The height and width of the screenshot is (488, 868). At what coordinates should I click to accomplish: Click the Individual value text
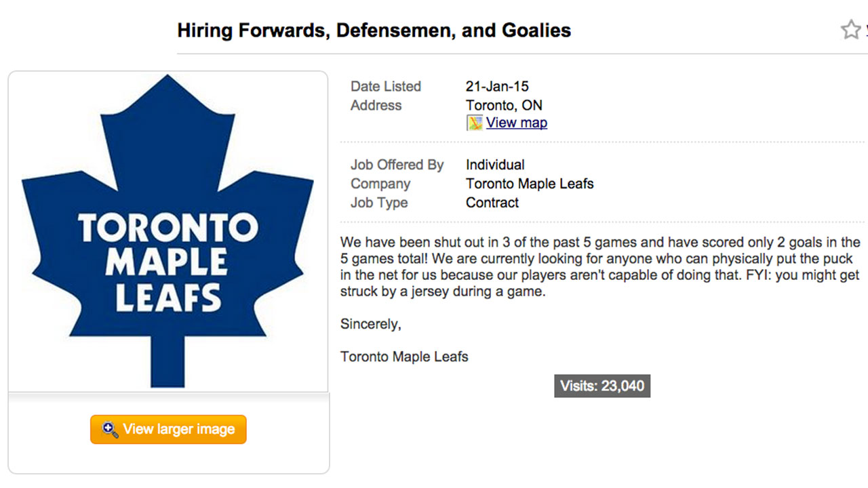(x=495, y=165)
